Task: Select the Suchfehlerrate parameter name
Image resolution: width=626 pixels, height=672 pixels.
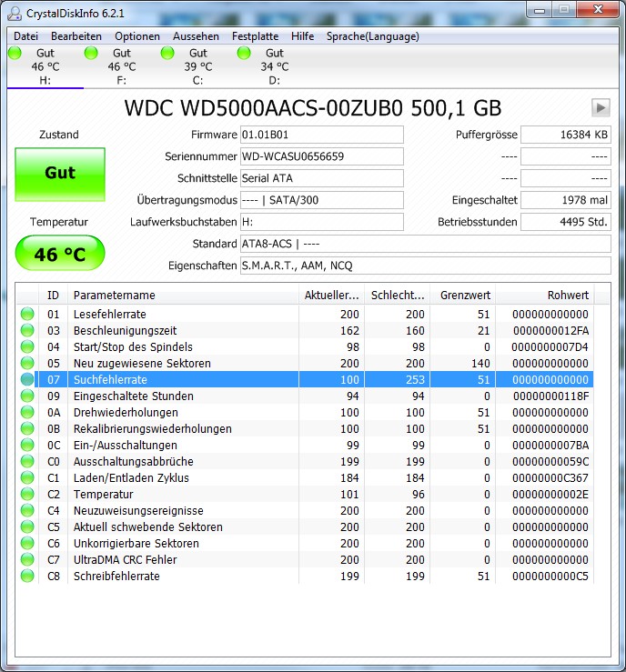Action: [x=110, y=380]
